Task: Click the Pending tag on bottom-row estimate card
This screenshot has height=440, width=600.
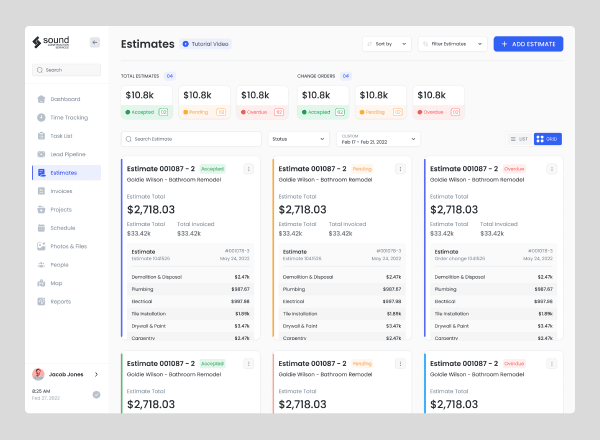Action: [x=362, y=363]
